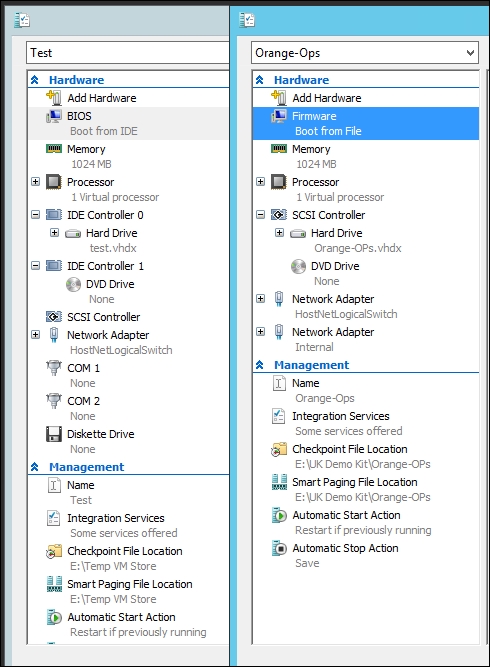490x667 pixels.
Task: Collapse the Hardware section in Test panel
Action: click(35, 80)
